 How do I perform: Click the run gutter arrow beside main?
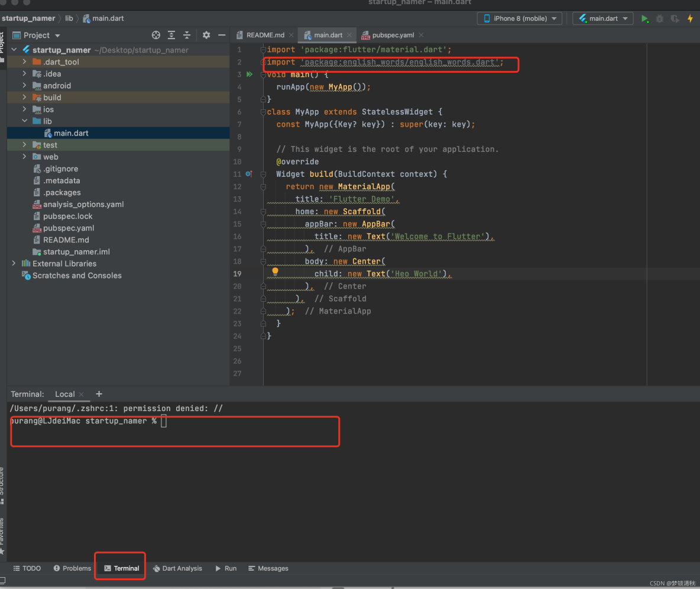point(249,75)
